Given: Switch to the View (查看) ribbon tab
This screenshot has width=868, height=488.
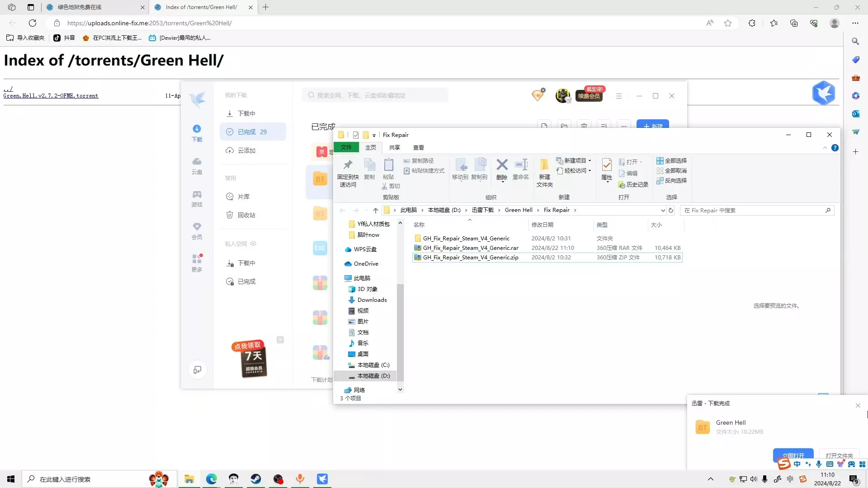Looking at the screenshot, I should 419,147.
